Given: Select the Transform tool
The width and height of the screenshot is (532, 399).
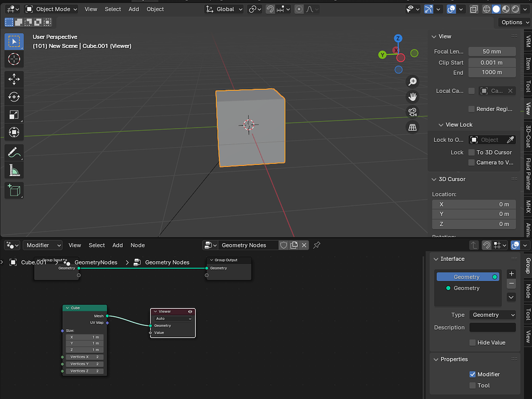Looking at the screenshot, I should point(14,132).
